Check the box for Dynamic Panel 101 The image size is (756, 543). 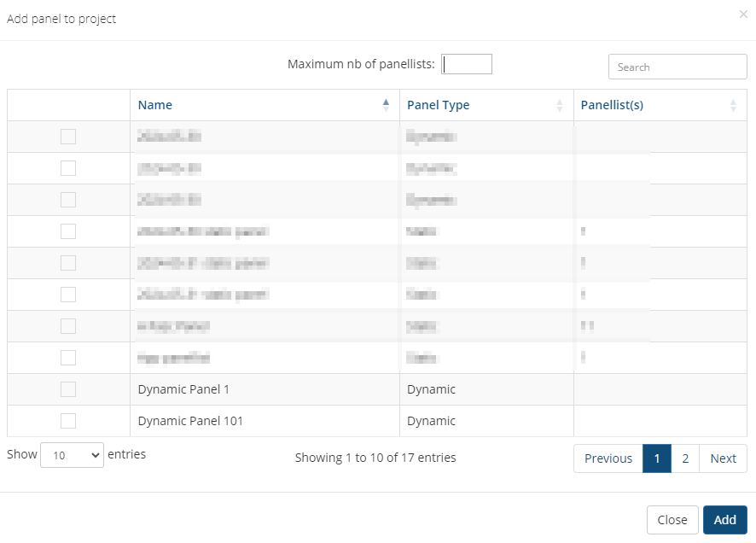68,421
